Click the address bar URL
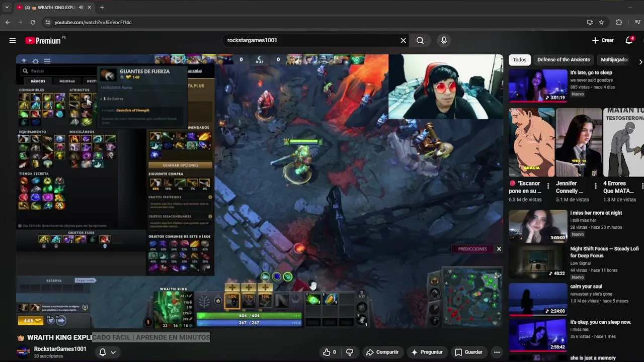Image resolution: width=644 pixels, height=362 pixels. [x=93, y=22]
